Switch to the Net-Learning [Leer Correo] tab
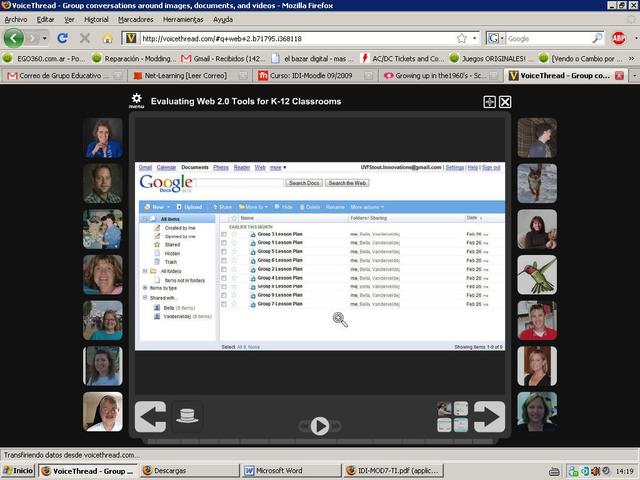 click(x=191, y=76)
